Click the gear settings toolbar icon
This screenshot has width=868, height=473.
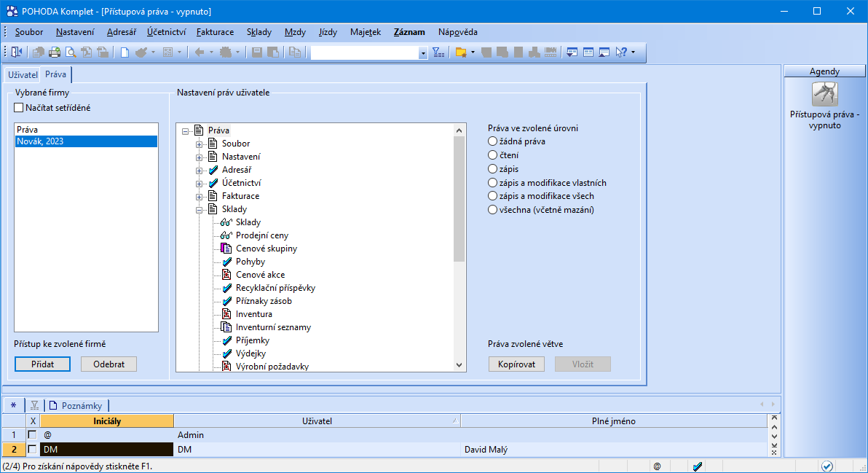click(x=226, y=52)
